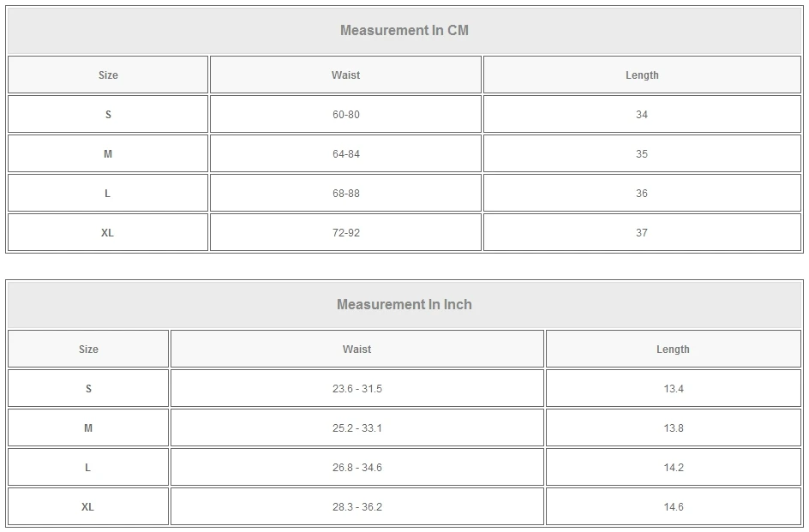Select the Waist column header in CM table
The width and height of the screenshot is (809, 532).
click(345, 75)
